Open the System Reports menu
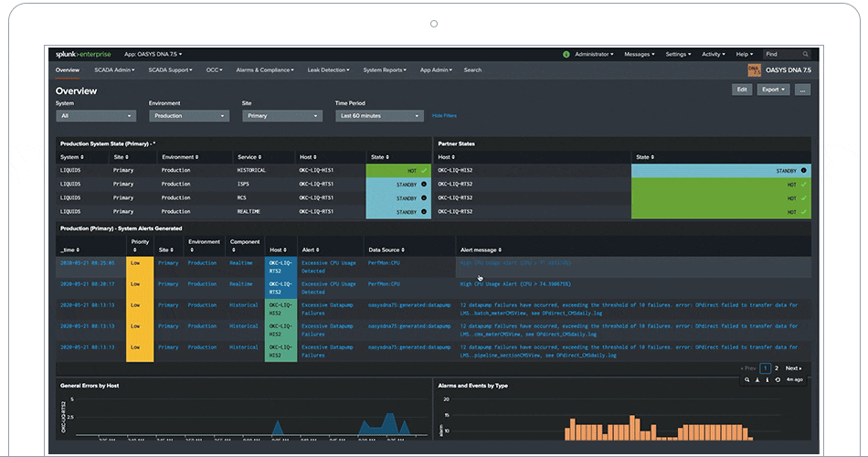 (x=385, y=70)
